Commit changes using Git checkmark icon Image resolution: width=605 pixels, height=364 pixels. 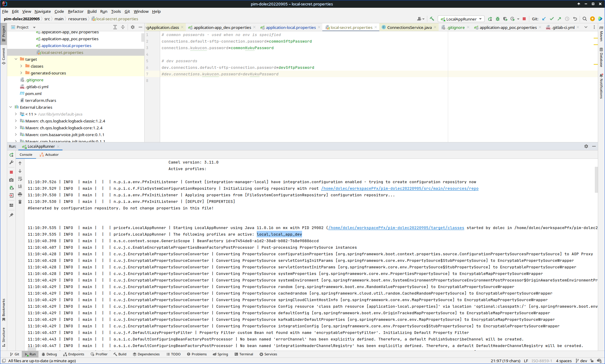pyautogui.click(x=552, y=19)
